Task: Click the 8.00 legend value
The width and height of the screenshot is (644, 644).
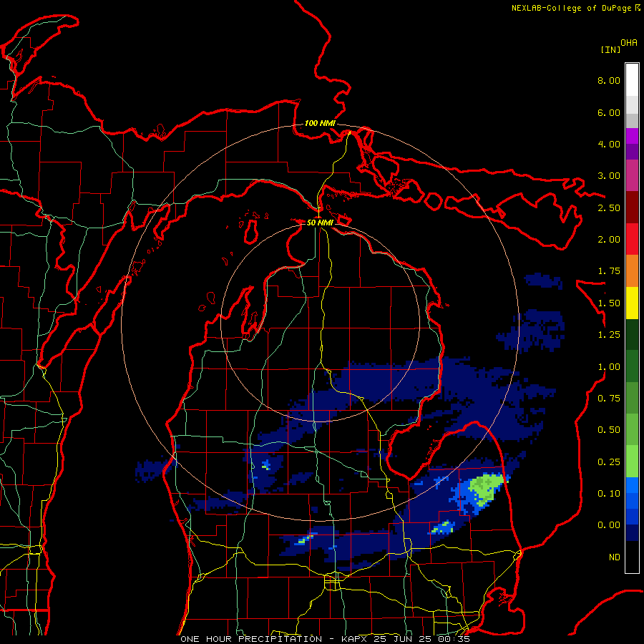Action: pos(609,80)
